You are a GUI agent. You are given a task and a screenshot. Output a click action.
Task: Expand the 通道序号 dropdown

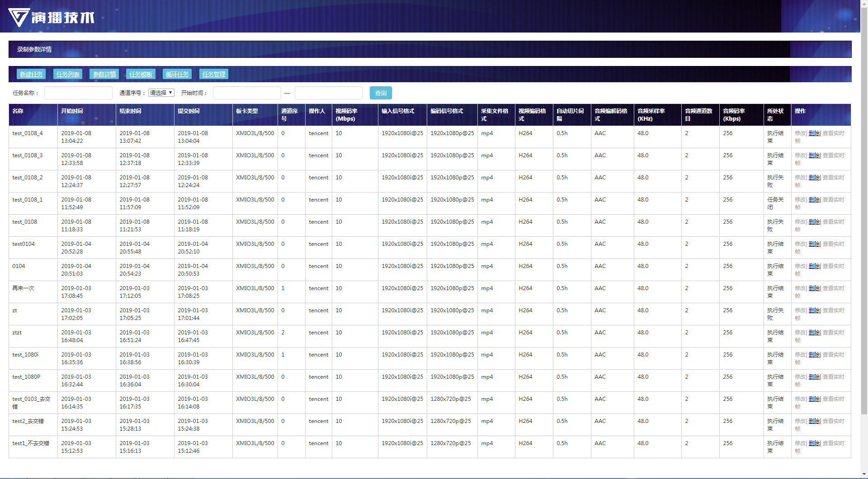pyautogui.click(x=161, y=93)
